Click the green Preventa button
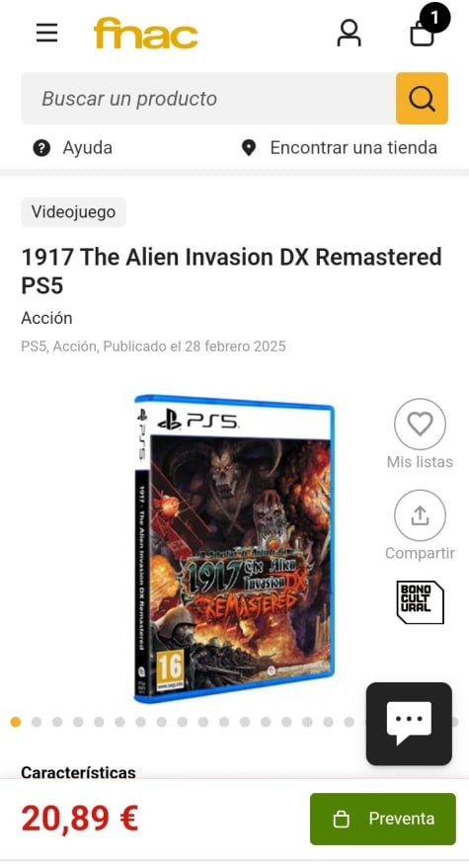The image size is (469, 868). tap(383, 819)
